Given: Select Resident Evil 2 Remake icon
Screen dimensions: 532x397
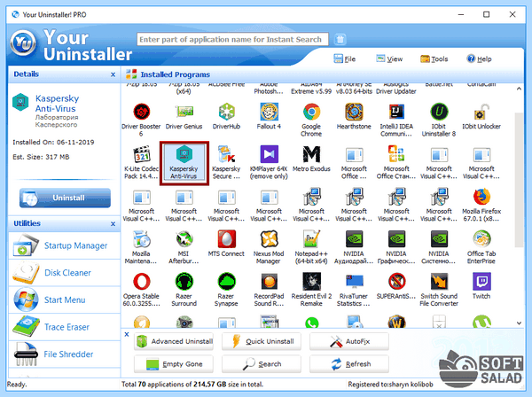Looking at the screenshot, I should (x=311, y=282).
